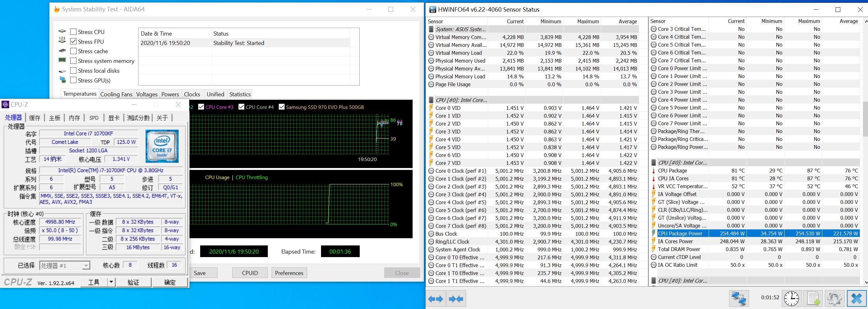Screen dimensions: 868x309
Task: Enable the Stress CPU checkbox
Action: 73,32
